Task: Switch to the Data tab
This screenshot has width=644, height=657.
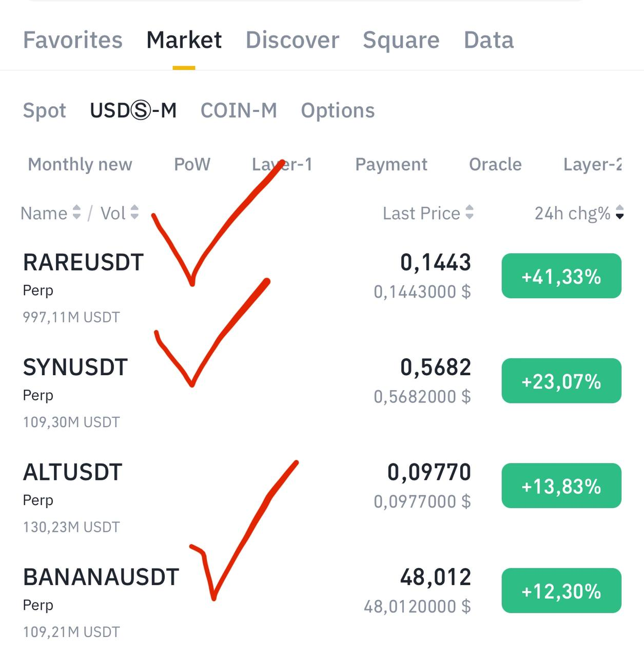Action: point(489,41)
